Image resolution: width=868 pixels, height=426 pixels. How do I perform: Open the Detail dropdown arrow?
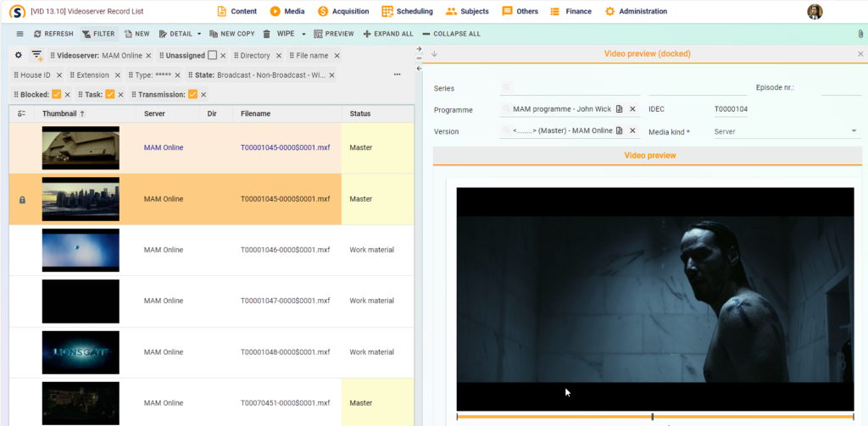tap(198, 34)
